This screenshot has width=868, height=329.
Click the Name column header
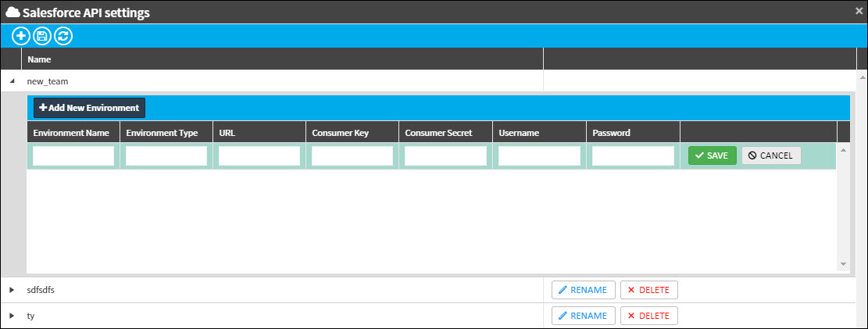(x=282, y=59)
